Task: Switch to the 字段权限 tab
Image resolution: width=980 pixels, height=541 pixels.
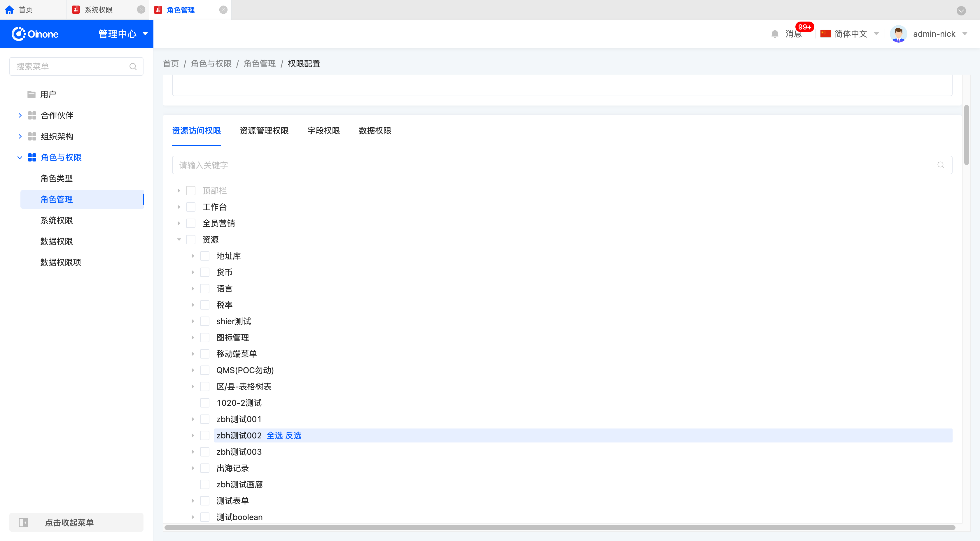Action: 323,131
